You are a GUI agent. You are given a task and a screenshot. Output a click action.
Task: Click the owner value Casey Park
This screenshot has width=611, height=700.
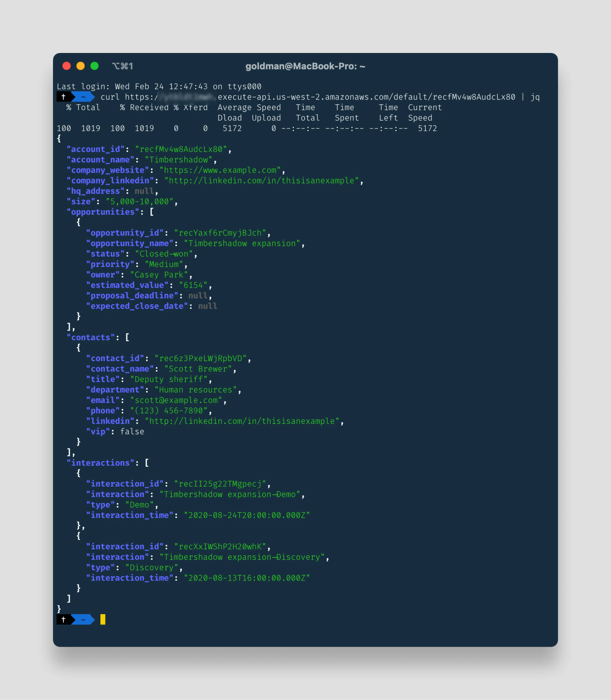coord(159,275)
